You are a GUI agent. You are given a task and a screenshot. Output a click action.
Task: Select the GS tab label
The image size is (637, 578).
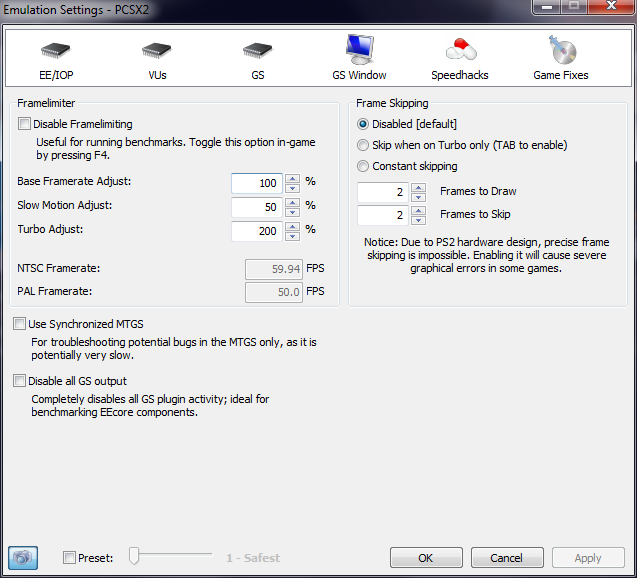(x=258, y=75)
